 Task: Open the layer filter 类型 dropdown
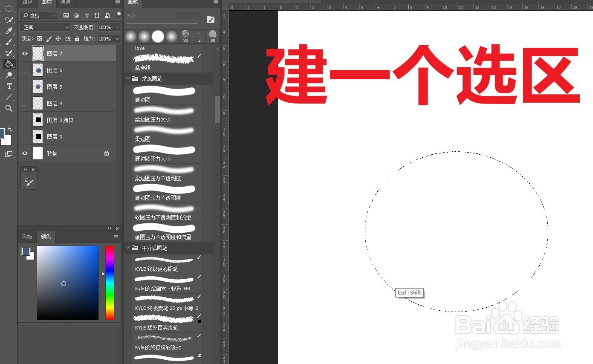pos(38,15)
